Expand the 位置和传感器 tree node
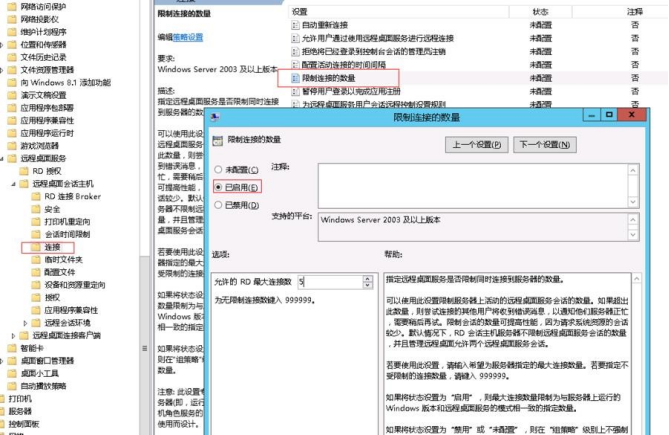The height and width of the screenshot is (435, 669). coord(2,45)
